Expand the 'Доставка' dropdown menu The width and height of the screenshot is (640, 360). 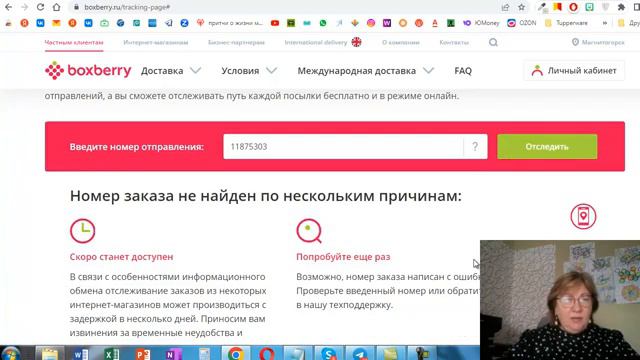[171, 71]
